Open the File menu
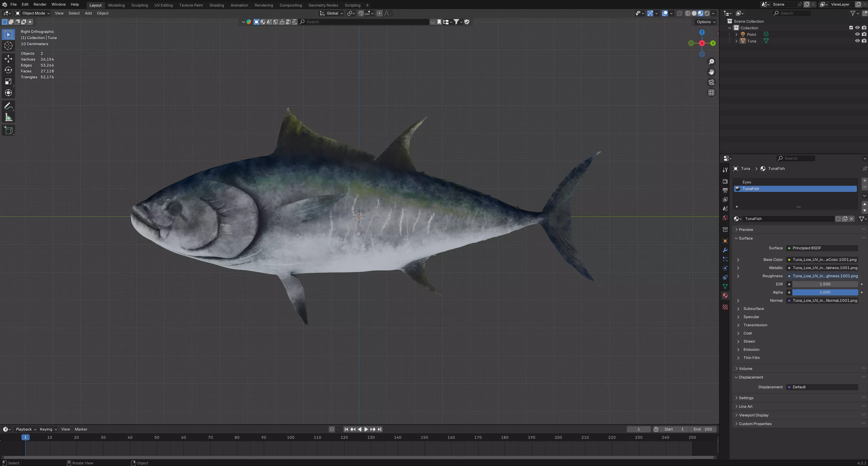Viewport: 868px width, 466px height. click(x=13, y=4)
